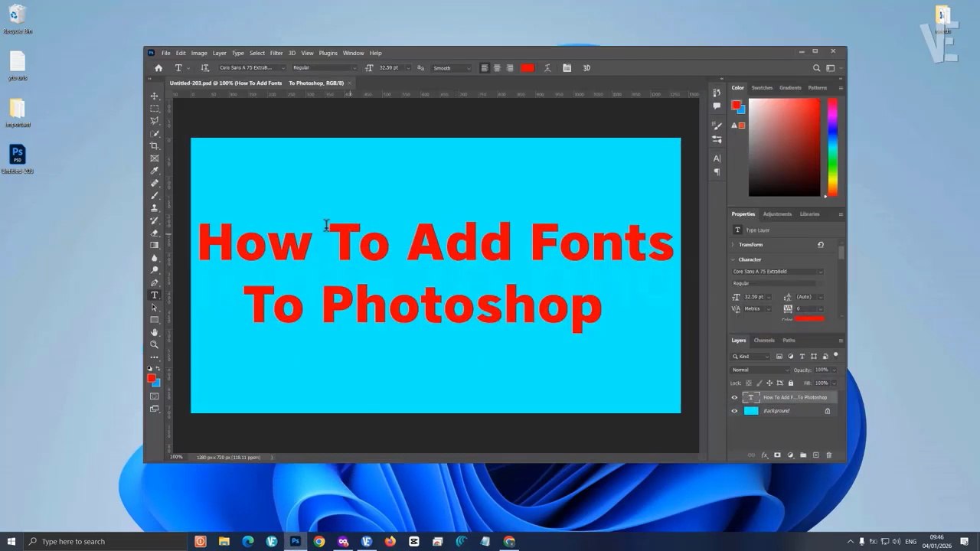Select the Background layer thumbnail
Image resolution: width=980 pixels, height=551 pixels.
(751, 411)
